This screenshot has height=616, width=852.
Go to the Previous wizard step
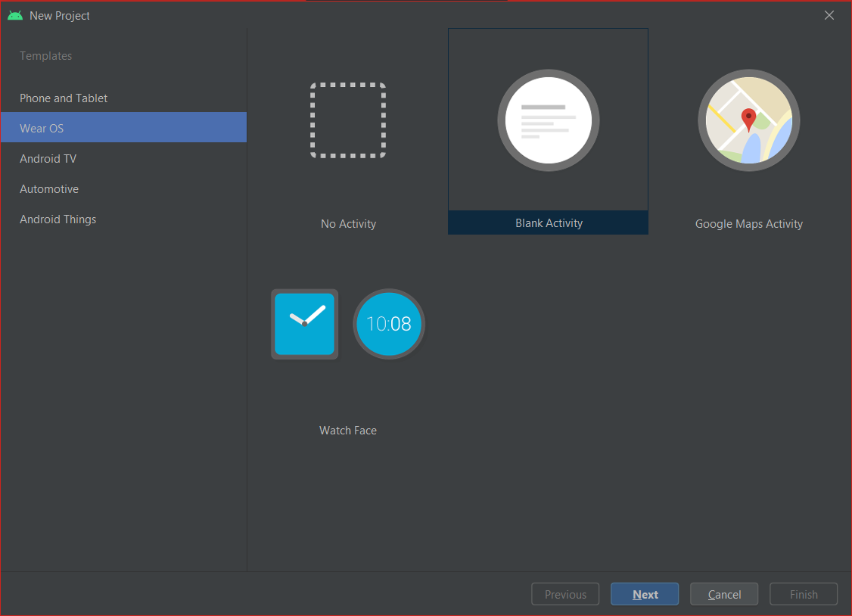(565, 594)
